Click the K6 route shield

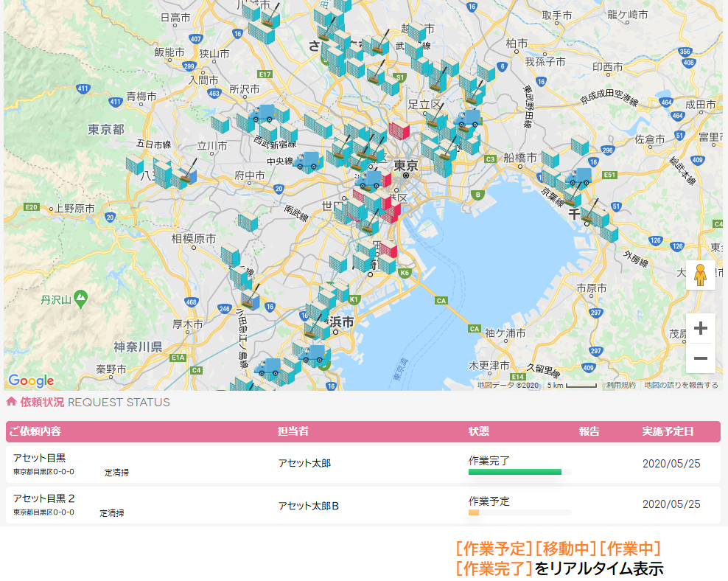point(405,273)
